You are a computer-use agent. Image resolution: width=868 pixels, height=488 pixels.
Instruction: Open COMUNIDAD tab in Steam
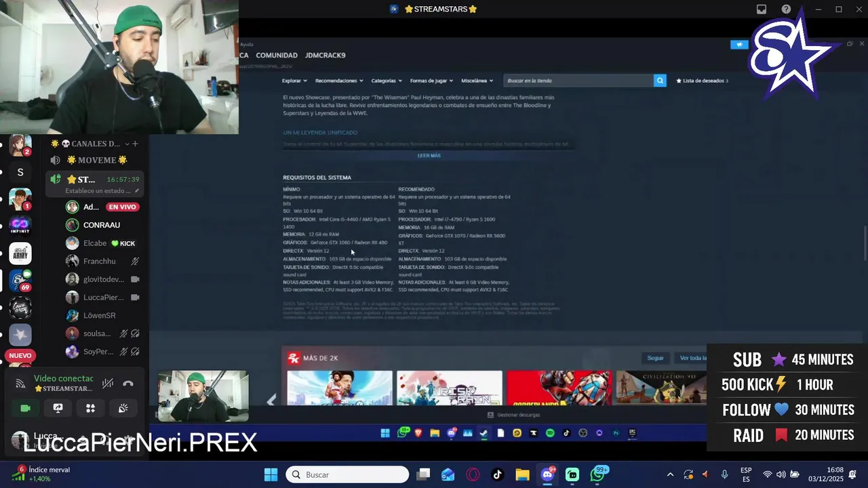pos(277,56)
